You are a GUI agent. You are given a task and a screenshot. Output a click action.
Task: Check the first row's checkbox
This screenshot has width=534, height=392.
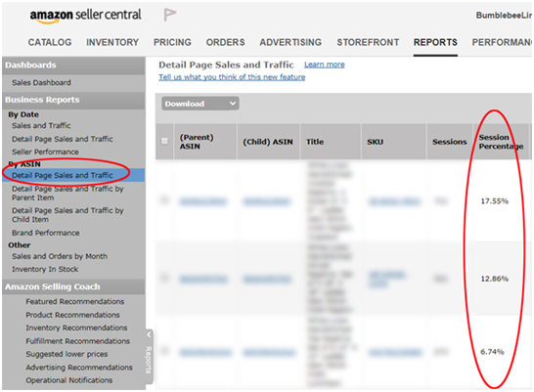click(x=164, y=199)
